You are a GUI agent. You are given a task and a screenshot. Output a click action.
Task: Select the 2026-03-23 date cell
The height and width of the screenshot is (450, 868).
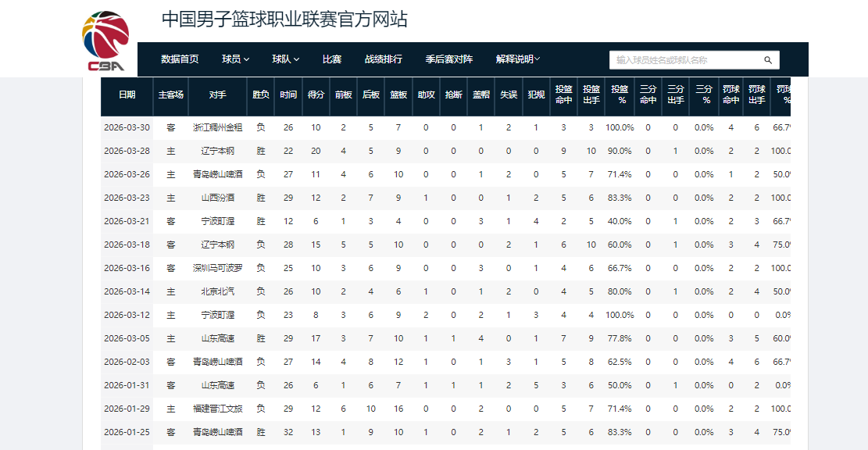(127, 198)
